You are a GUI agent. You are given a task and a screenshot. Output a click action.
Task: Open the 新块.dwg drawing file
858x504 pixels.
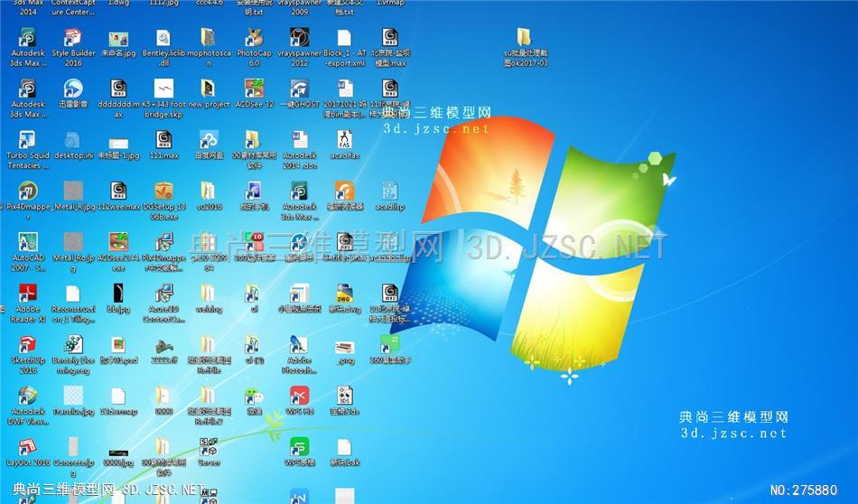click(x=344, y=294)
